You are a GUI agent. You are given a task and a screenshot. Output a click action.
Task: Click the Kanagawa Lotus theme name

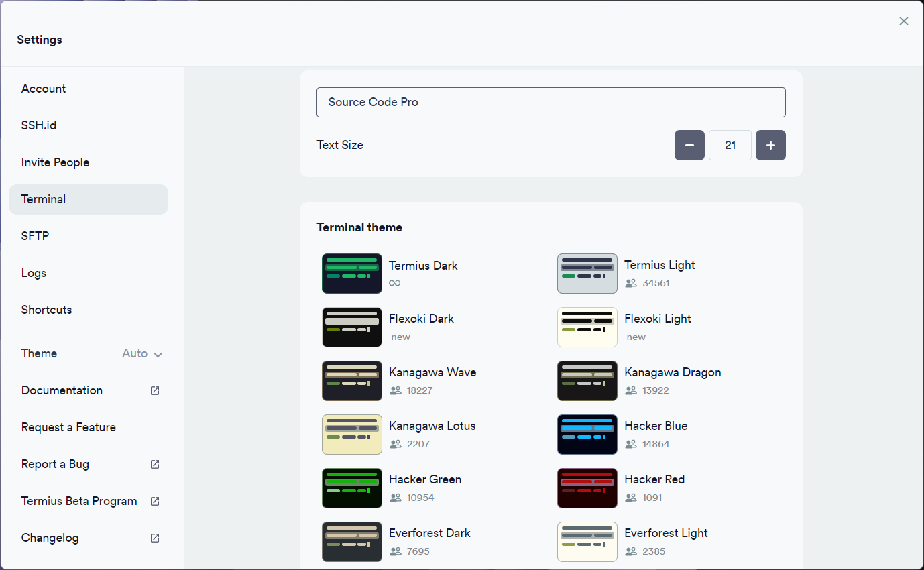[x=432, y=426]
